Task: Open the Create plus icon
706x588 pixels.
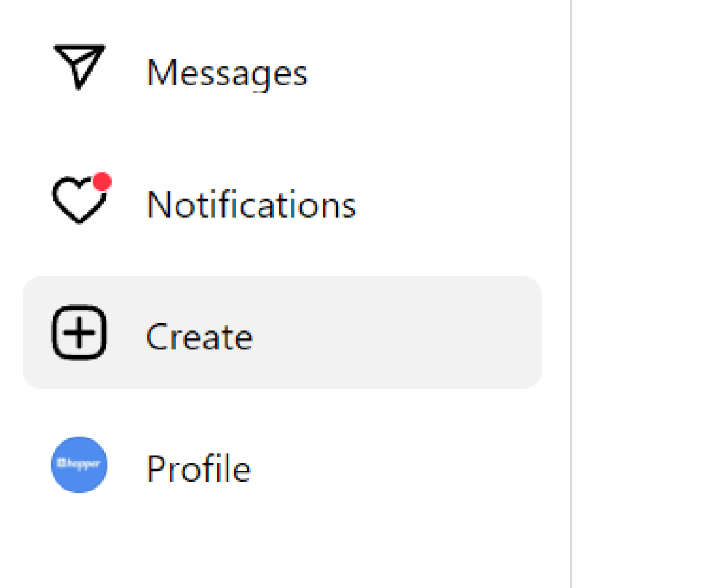Action: coord(79,332)
